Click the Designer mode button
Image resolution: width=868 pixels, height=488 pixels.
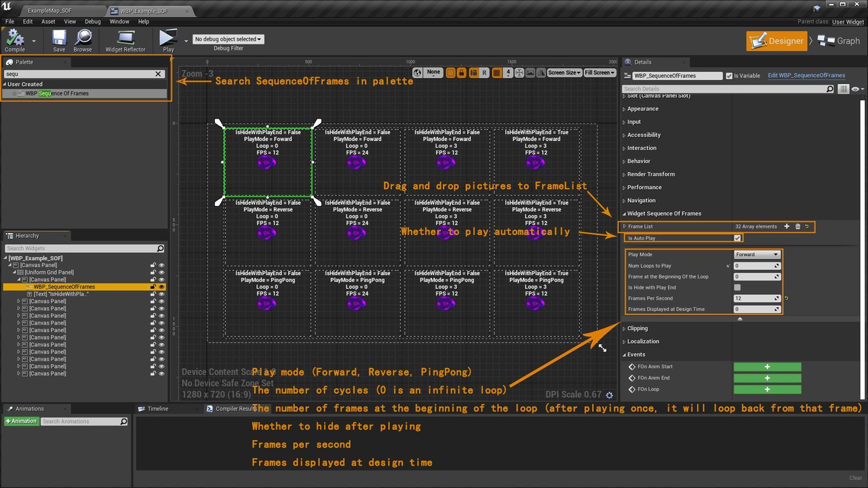777,41
